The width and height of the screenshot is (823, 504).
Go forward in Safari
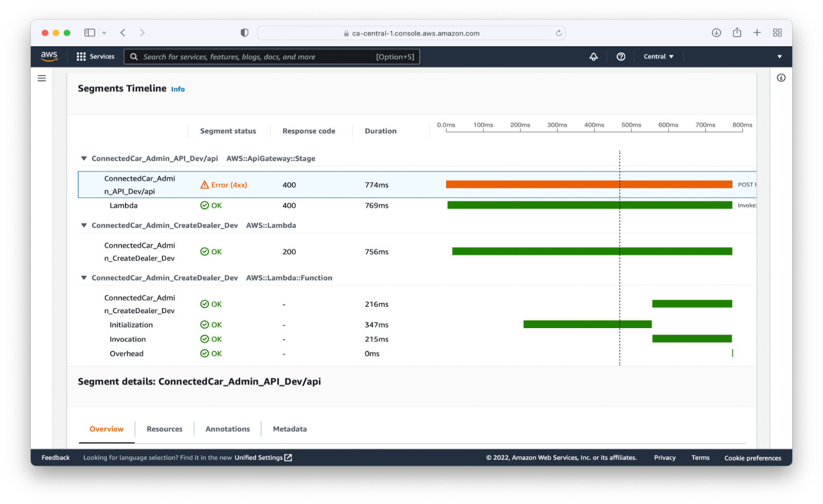point(142,33)
